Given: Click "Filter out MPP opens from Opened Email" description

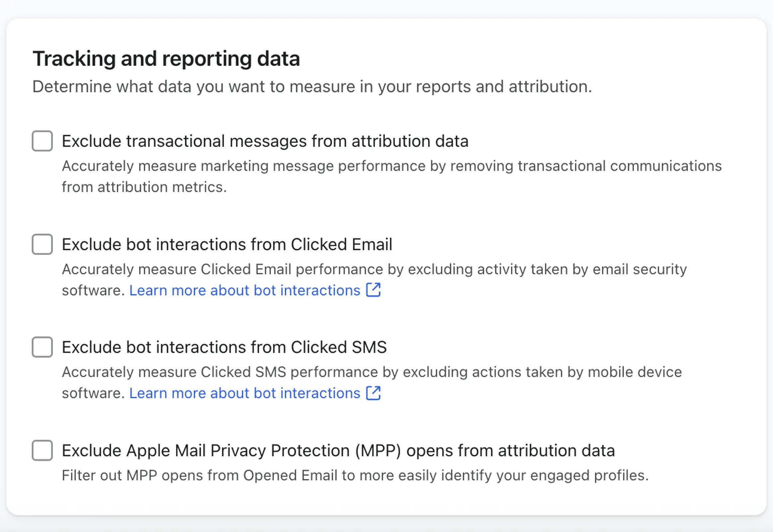Looking at the screenshot, I should 355,475.
